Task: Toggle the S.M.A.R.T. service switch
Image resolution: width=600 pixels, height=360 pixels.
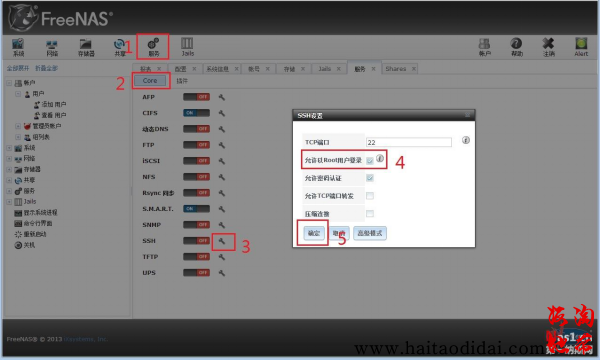Action: pyautogui.click(x=196, y=209)
